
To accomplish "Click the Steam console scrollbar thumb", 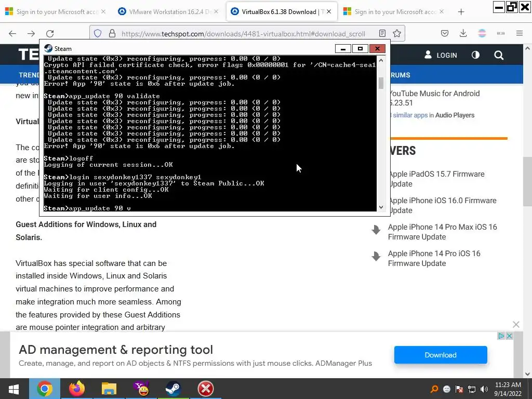I will pyautogui.click(x=381, y=83).
